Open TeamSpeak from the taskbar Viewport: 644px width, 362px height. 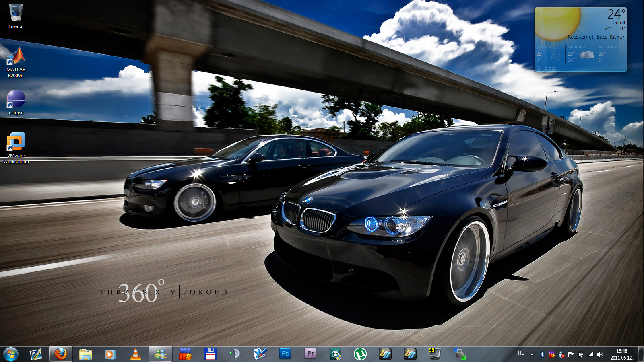point(235,354)
